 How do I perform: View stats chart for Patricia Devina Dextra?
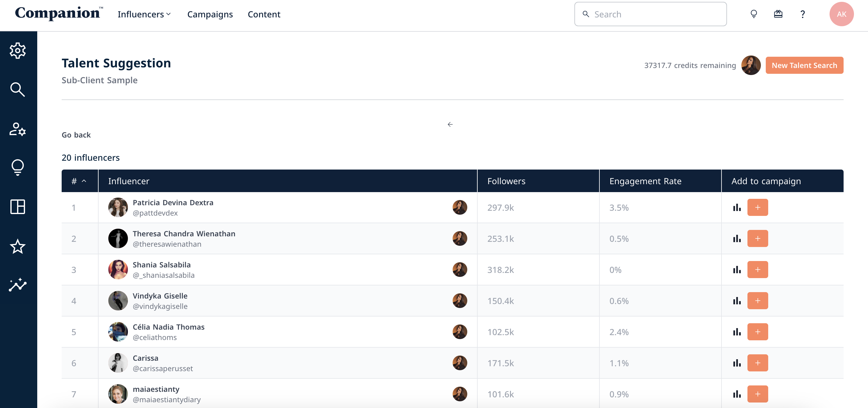[x=736, y=207]
